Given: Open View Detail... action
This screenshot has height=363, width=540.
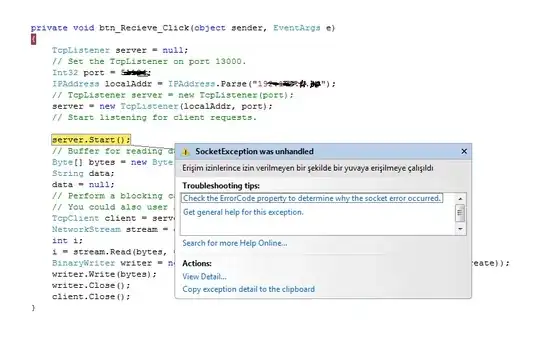Looking at the screenshot, I should (204, 277).
